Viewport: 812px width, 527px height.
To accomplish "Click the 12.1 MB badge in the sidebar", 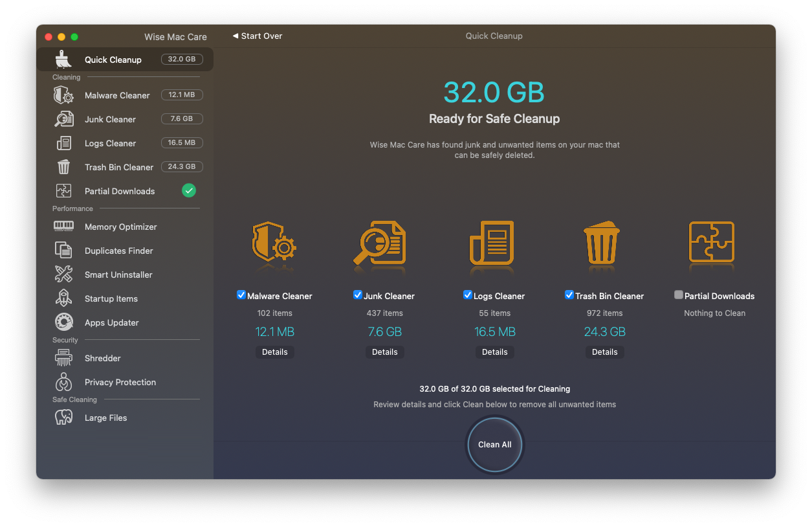I will (182, 95).
